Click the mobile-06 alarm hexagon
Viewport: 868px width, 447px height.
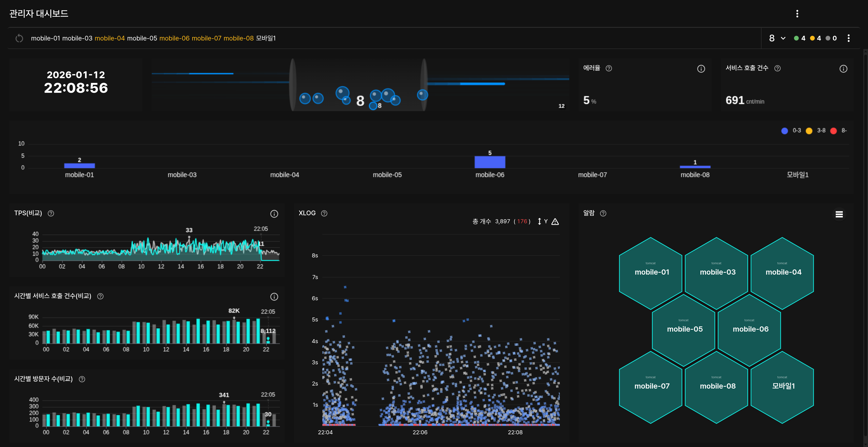[750, 329]
